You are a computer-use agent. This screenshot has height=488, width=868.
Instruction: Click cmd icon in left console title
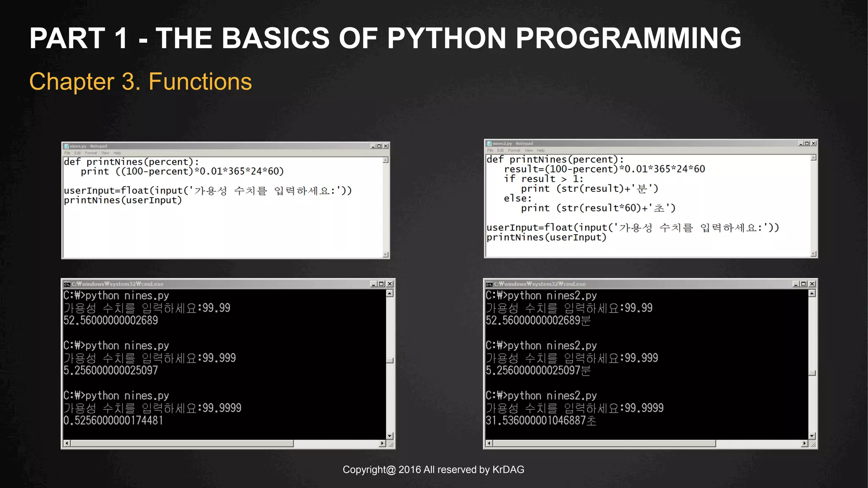[x=67, y=284]
